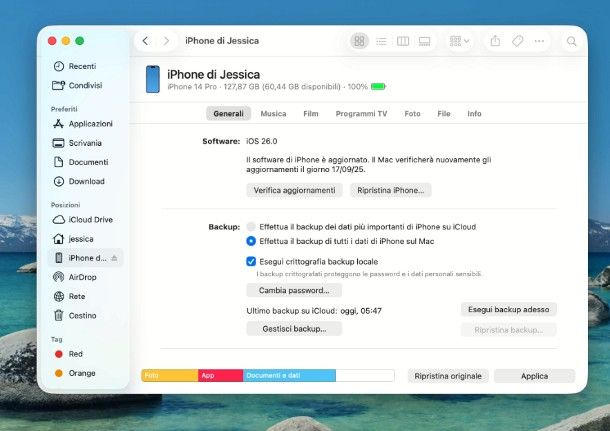
Task: Click the tag icon in toolbar
Action: pyautogui.click(x=517, y=41)
